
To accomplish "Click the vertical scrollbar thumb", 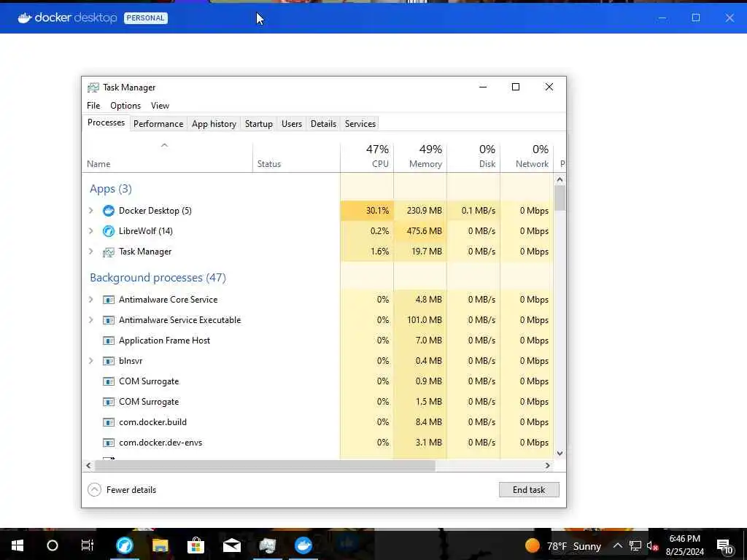I will [x=560, y=198].
